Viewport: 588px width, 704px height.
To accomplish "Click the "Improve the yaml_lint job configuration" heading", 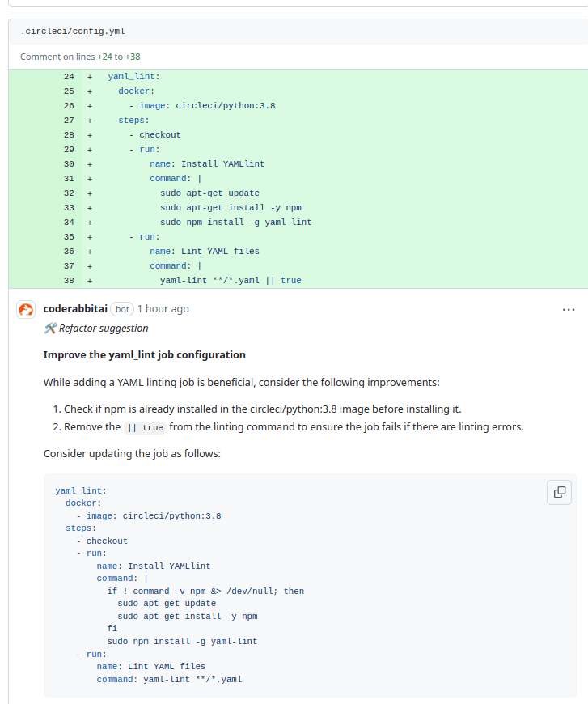I will pyautogui.click(x=144, y=355).
